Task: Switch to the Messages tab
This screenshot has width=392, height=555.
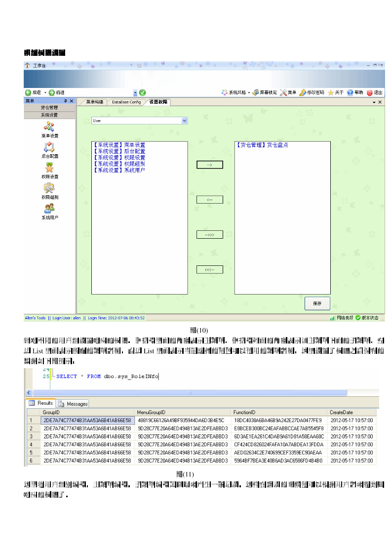Action: tap(73, 403)
